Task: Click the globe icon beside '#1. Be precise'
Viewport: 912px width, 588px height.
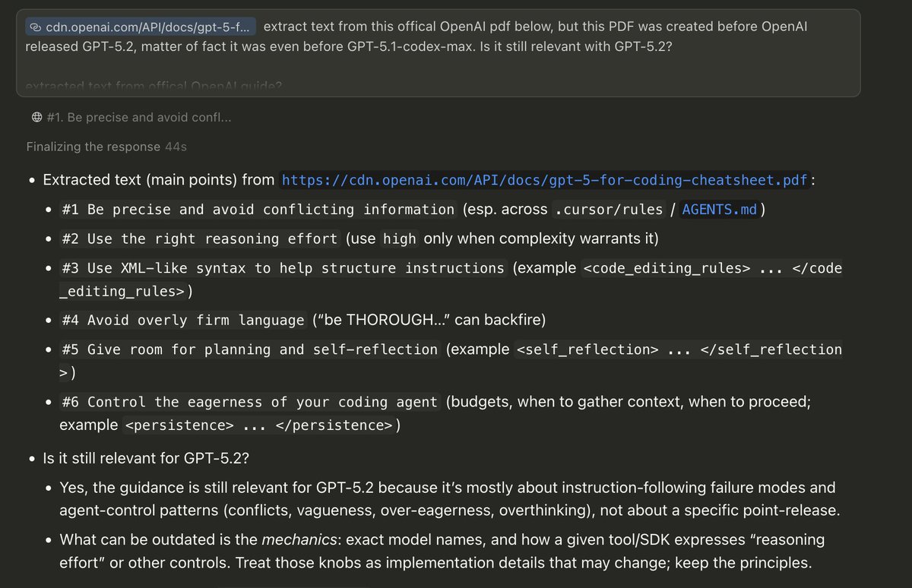Action: click(36, 118)
